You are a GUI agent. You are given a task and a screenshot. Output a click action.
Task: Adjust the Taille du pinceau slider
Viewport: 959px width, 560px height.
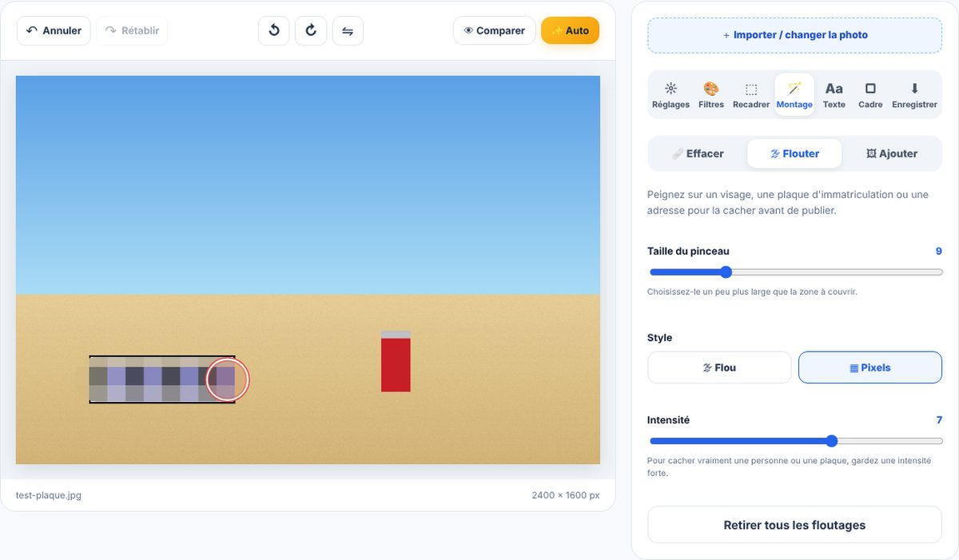(795, 272)
